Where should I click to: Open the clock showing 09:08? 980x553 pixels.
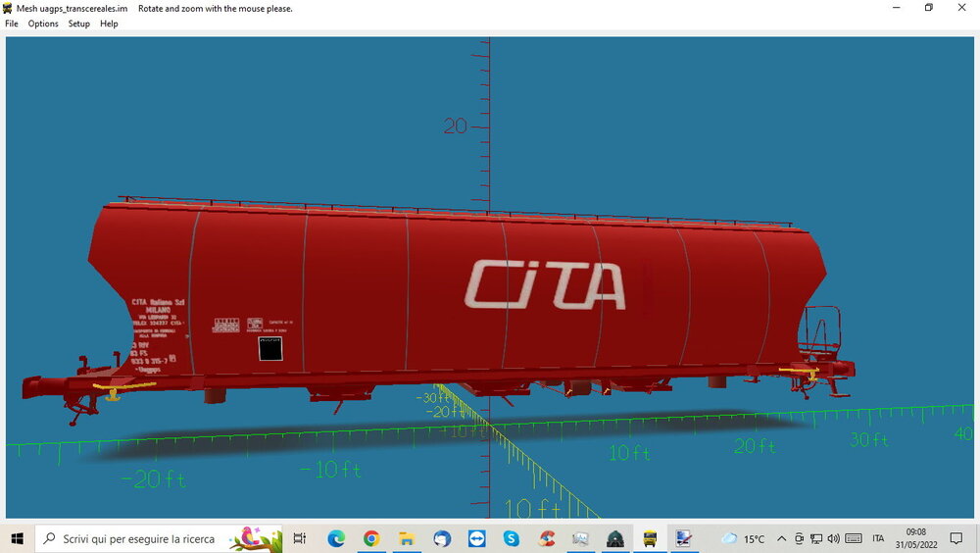pyautogui.click(x=915, y=538)
